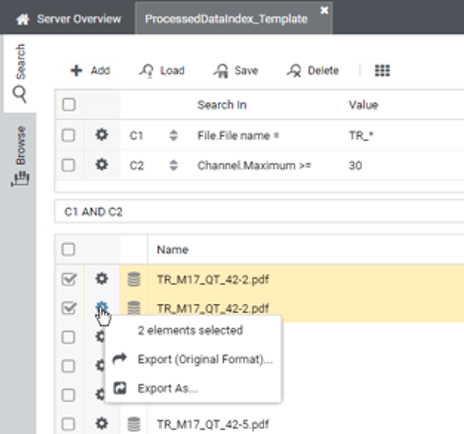Reorder condition C1 with up-down arrows
This screenshot has height=434, width=464.
pyautogui.click(x=173, y=135)
